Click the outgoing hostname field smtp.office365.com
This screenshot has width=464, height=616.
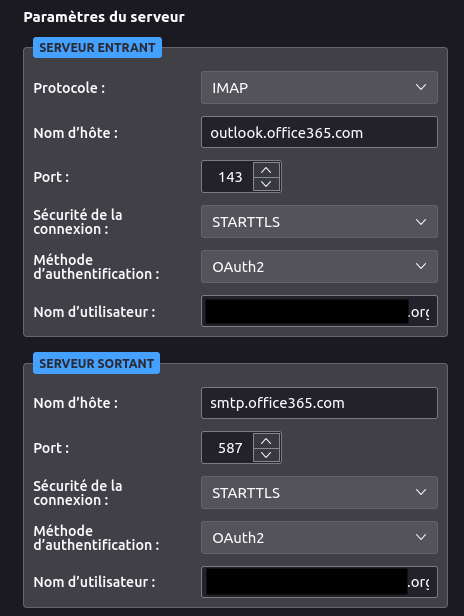[319, 403]
